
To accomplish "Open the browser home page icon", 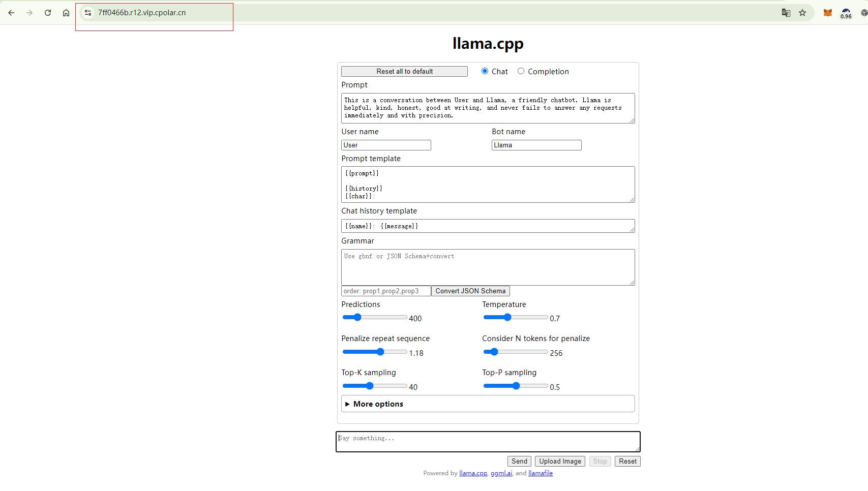I will click(x=66, y=13).
